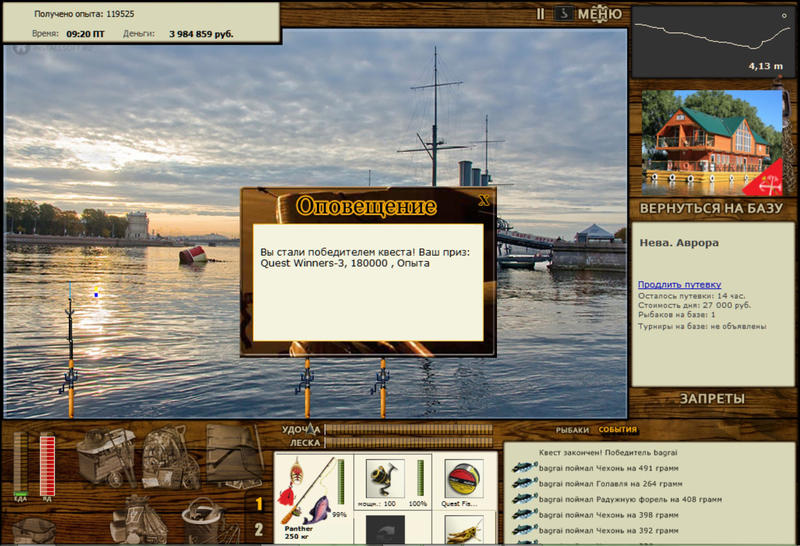
Task: Click the float bobber near the sun reflection
Action: click(96, 292)
